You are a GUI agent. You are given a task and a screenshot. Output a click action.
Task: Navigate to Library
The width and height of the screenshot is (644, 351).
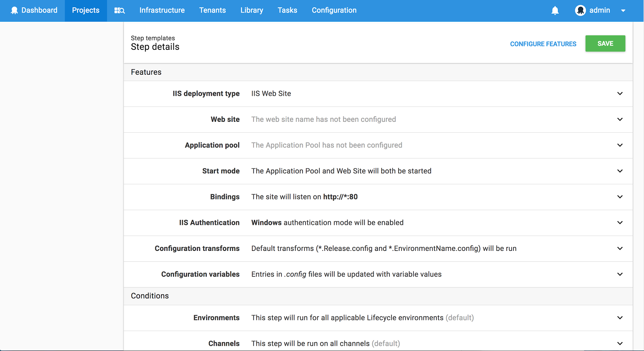(252, 10)
